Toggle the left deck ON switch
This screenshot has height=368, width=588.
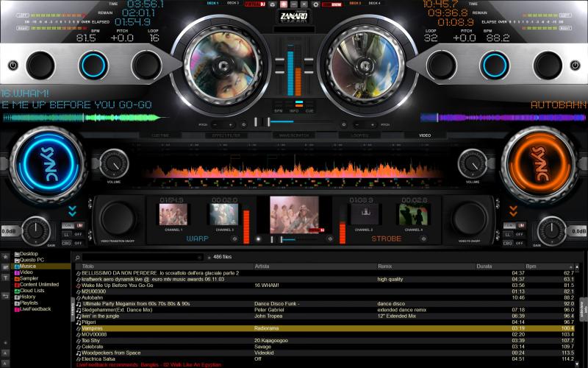(72, 225)
